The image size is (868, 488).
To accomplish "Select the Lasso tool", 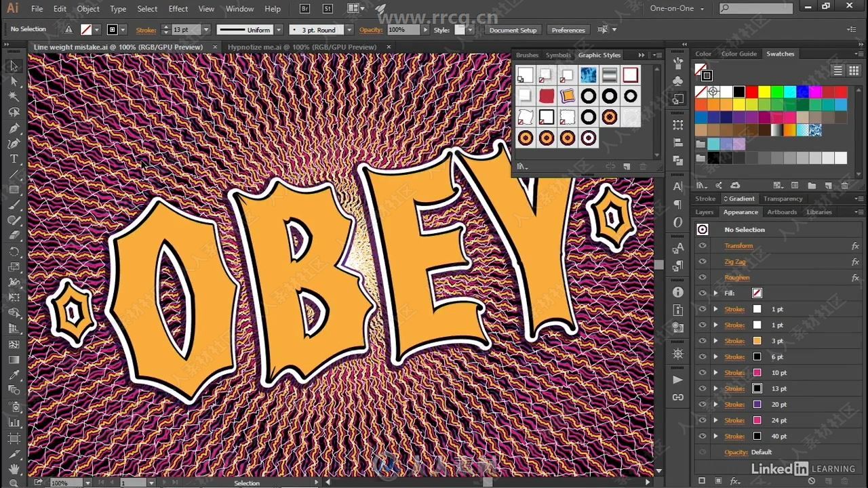I will 14,112.
